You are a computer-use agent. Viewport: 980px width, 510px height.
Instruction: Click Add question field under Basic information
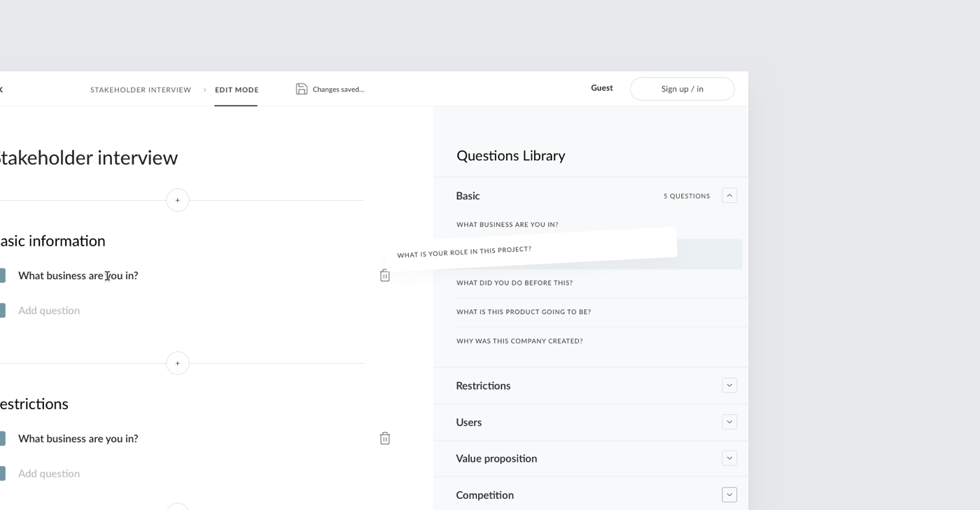[49, 311]
